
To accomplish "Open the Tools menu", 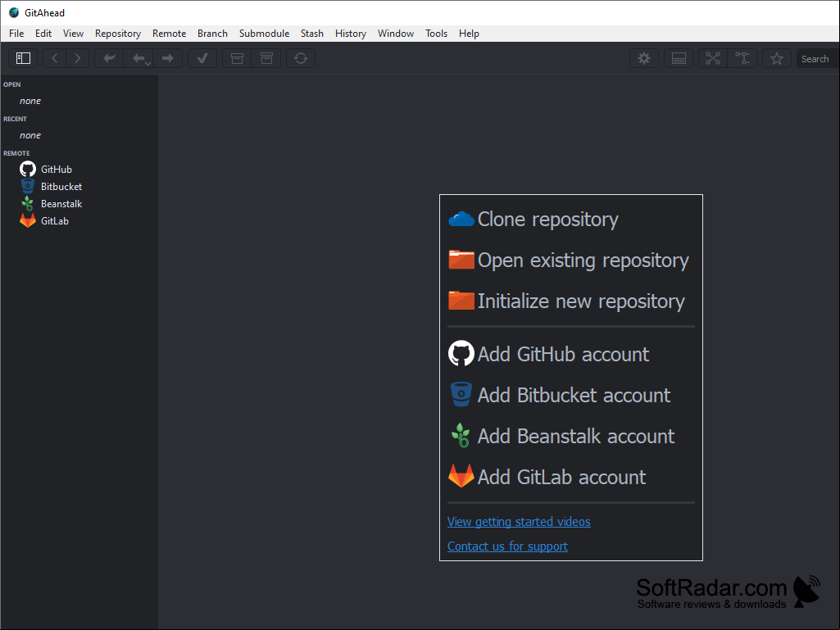I will pyautogui.click(x=437, y=34).
